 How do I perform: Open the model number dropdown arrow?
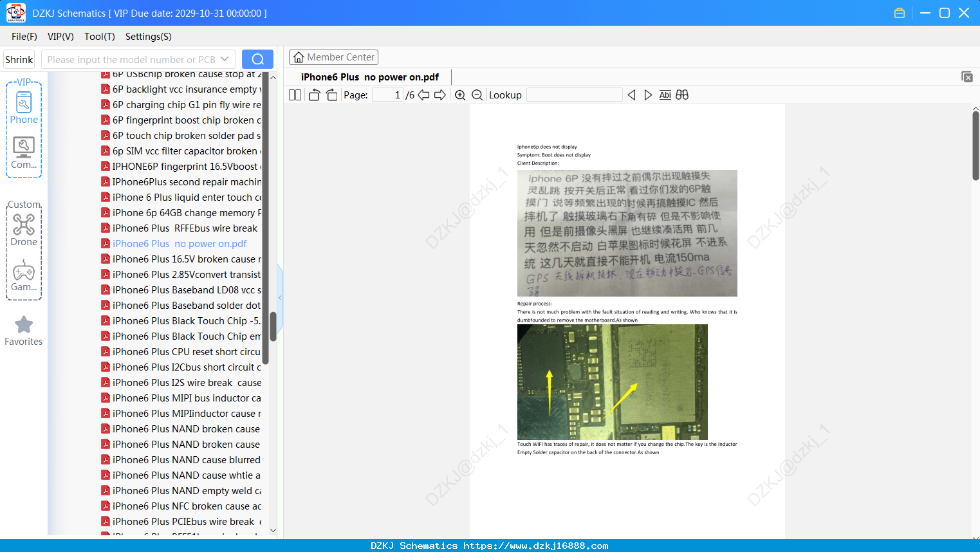[x=225, y=59]
